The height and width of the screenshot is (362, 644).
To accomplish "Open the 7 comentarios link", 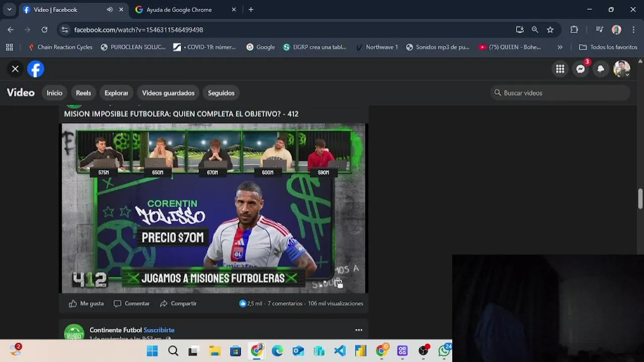I will click(285, 304).
